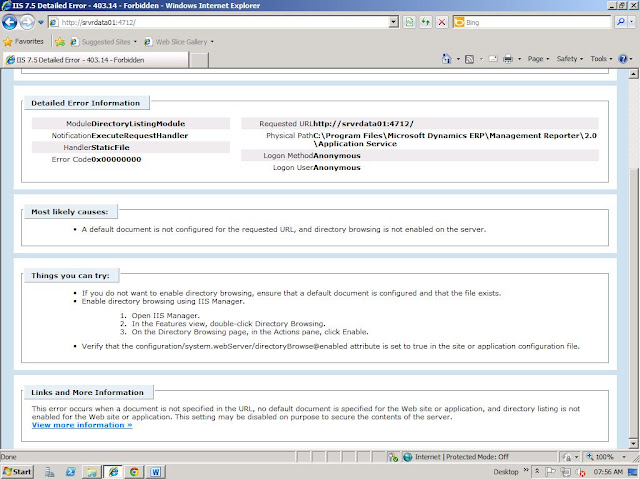Stop loading with the red X icon
This screenshot has width=640, height=480.
[442, 22]
